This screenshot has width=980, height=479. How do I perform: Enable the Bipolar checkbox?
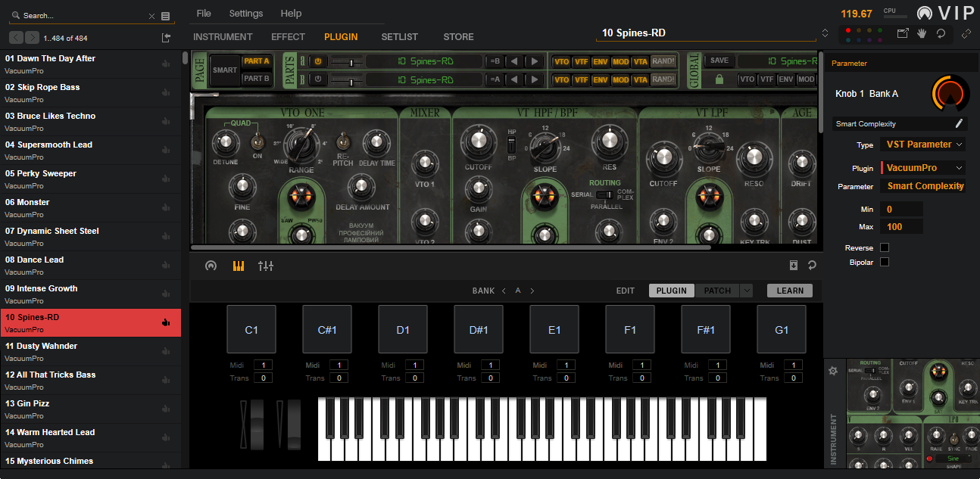point(885,262)
